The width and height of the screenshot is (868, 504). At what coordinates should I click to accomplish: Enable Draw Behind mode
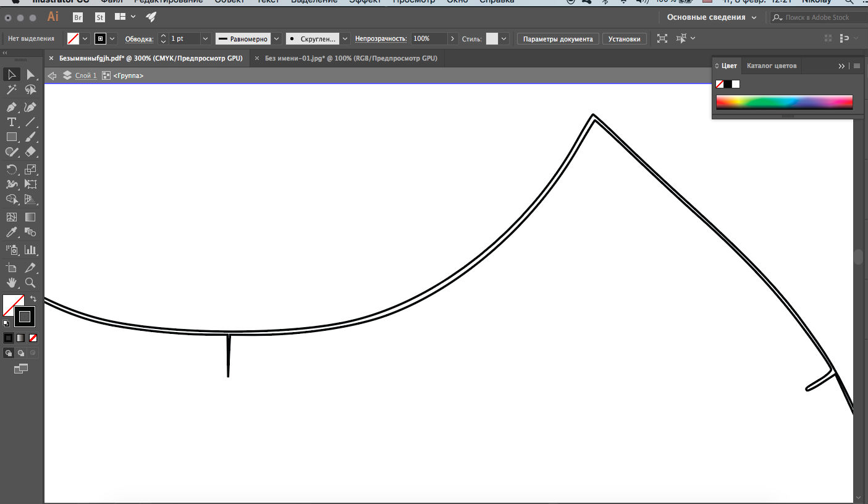21,353
